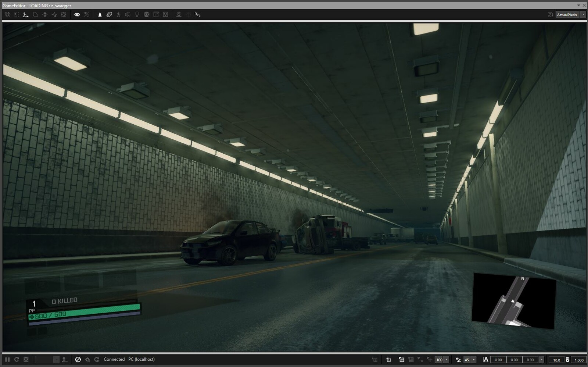The image size is (588, 367).
Task: Select the rotate arc tool icon
Action: coord(35,15)
